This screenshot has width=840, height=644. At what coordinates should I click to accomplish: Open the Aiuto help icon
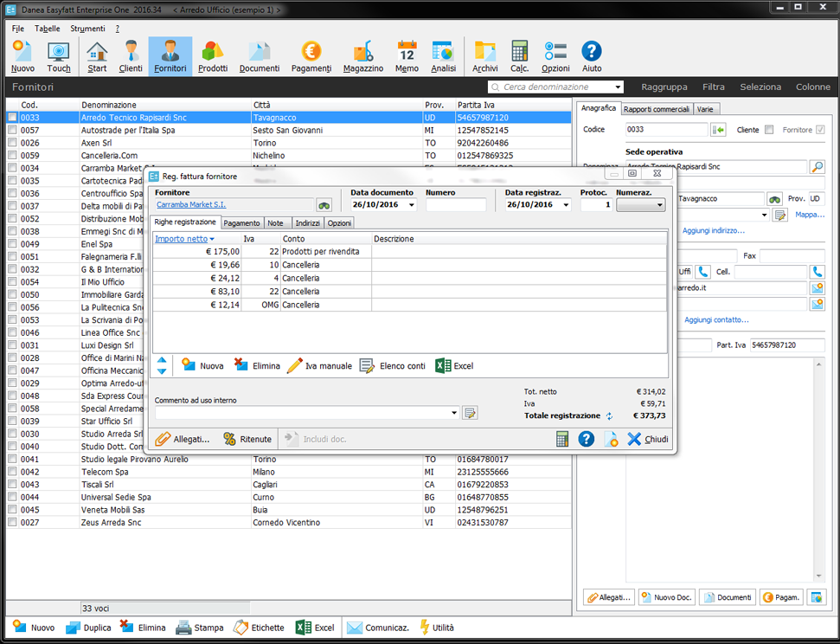point(592,56)
